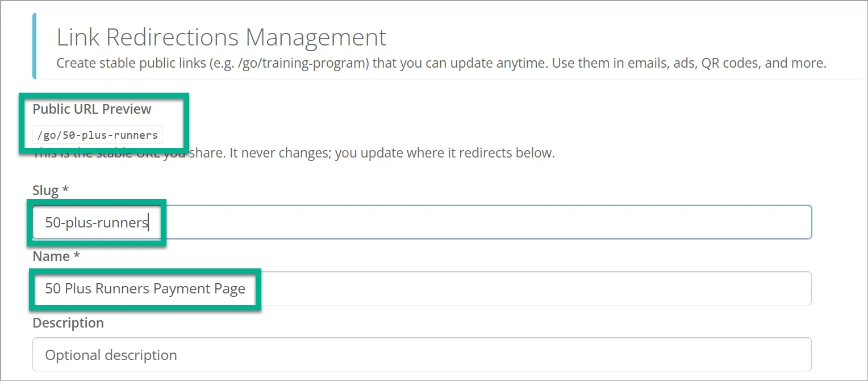Click the Link Redirections Management heading
This screenshot has width=868, height=381.
click(220, 37)
